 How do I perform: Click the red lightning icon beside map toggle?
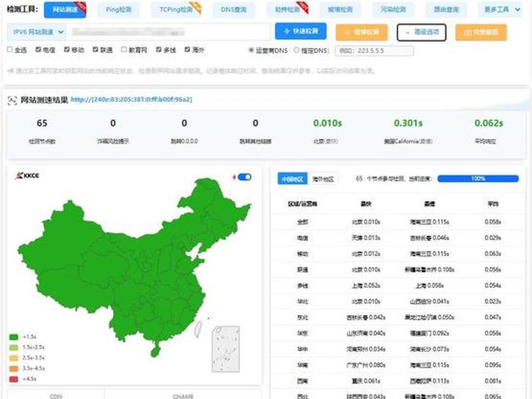234,177
